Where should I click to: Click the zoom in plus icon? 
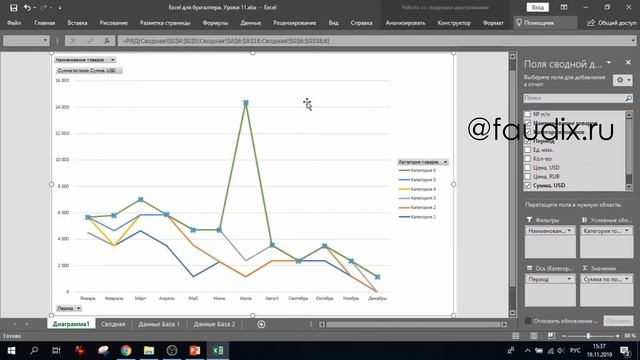(x=617, y=336)
